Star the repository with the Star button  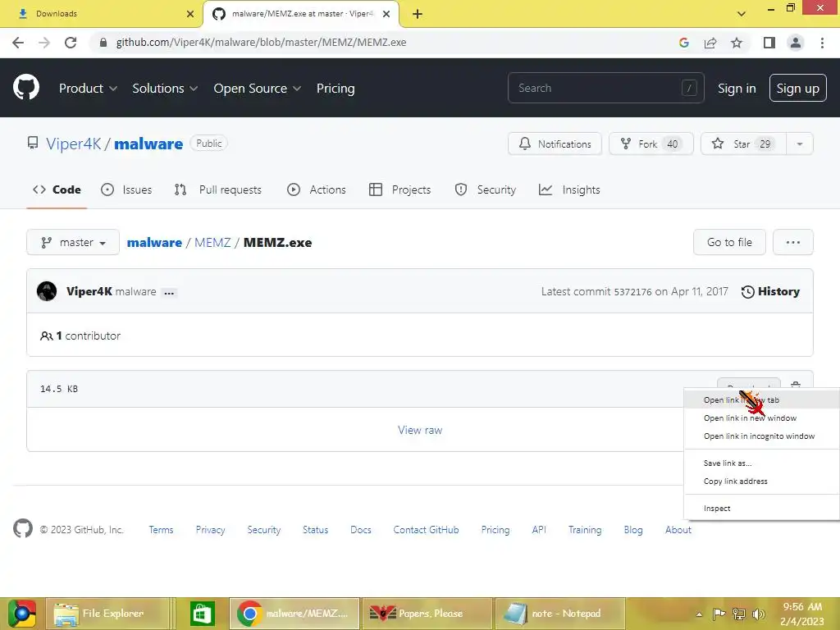coord(743,144)
